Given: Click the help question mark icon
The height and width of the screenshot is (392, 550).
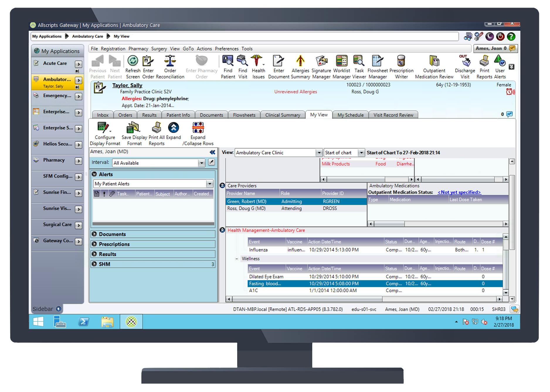Looking at the screenshot, I should coord(511,37).
